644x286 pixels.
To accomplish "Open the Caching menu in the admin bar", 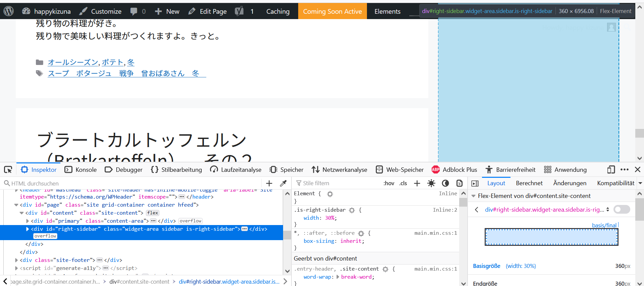I will pyautogui.click(x=278, y=11).
